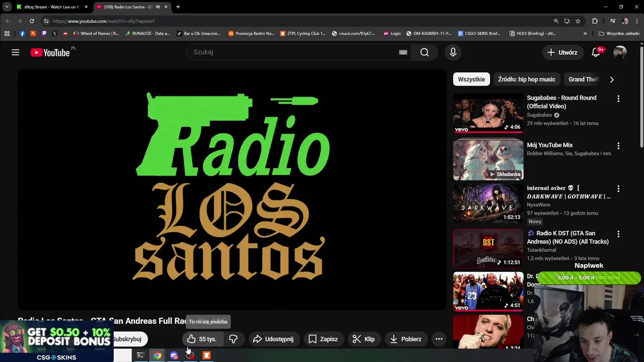
Task: Click the CSG-SKINS deposit bonus banner
Action: pyautogui.click(x=56, y=341)
